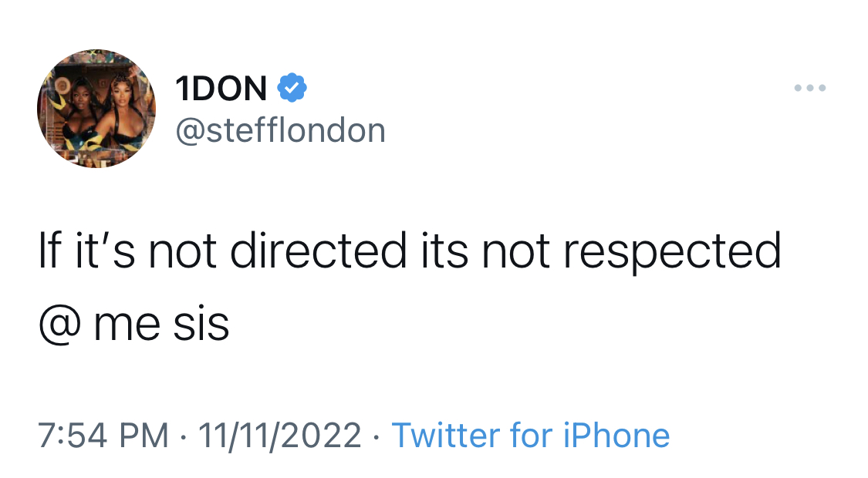Click the 1DON display name
The width and height of the screenshot is (868, 478).
(x=221, y=89)
